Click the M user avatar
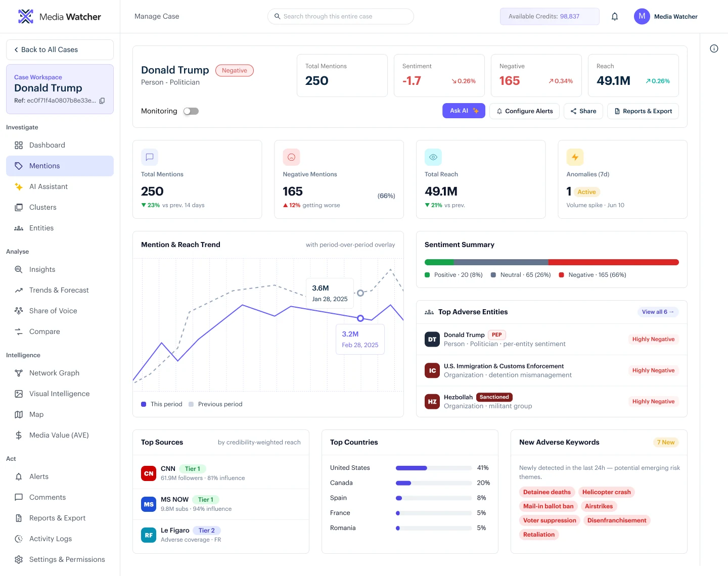 (x=642, y=16)
